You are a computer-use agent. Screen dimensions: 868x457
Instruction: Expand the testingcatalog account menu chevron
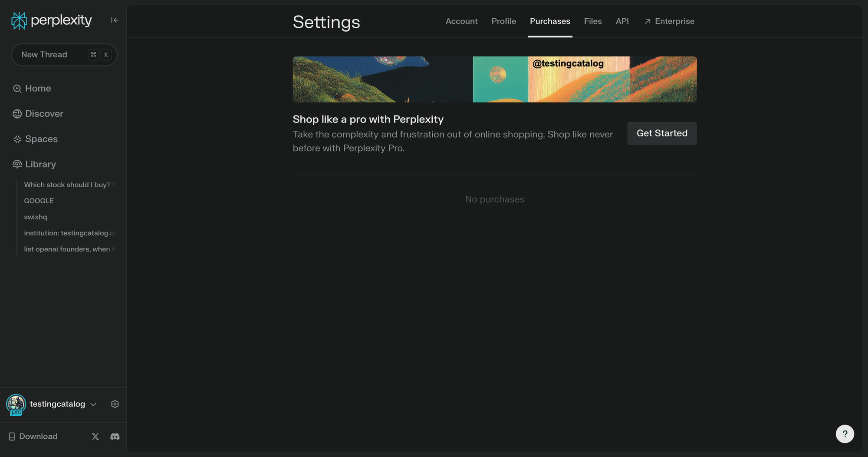coord(93,404)
